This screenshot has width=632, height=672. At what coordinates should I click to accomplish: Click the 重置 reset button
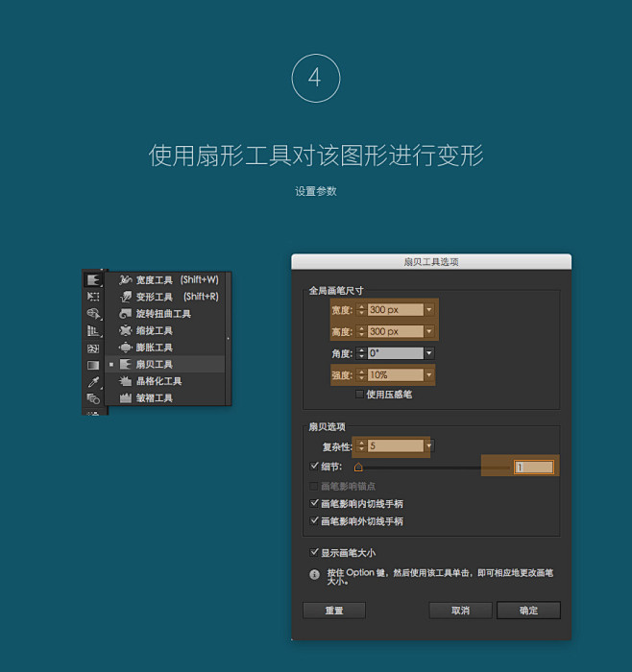tap(333, 611)
